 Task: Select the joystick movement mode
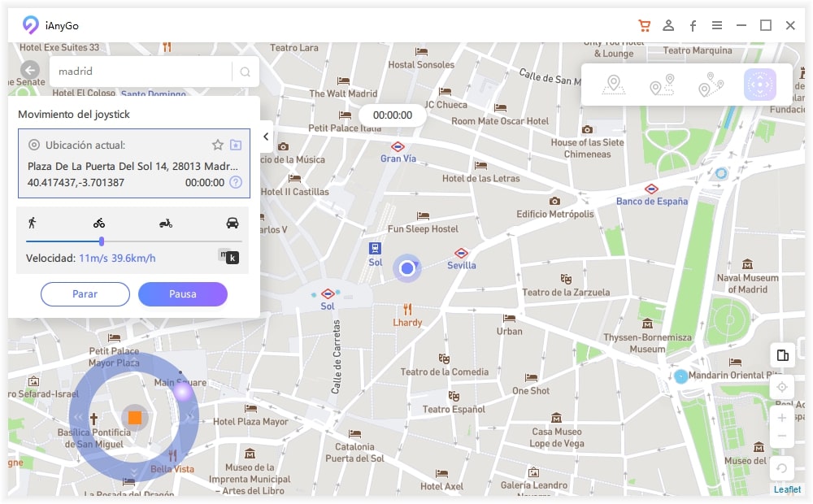(x=759, y=85)
